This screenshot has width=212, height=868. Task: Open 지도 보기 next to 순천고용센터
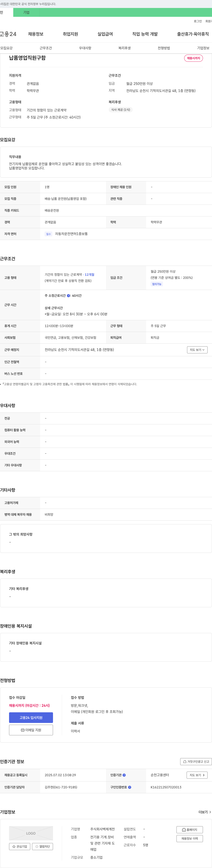[x=197, y=775]
